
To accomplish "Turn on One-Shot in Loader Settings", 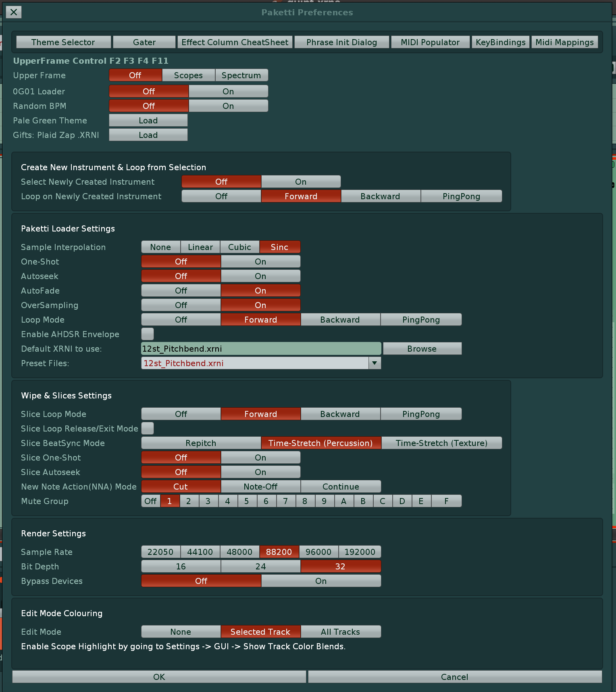I will [260, 261].
